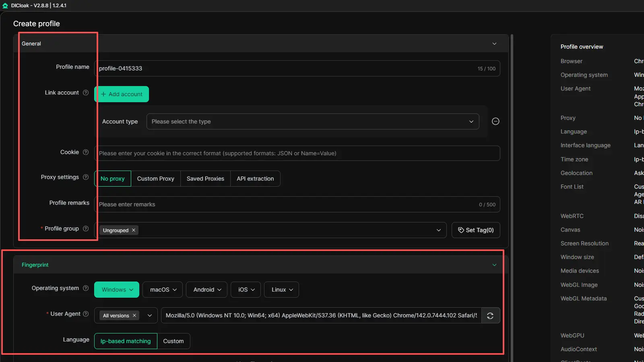This screenshot has height=362, width=644.
Task: Click the help icon beside Link account
Action: [86, 93]
